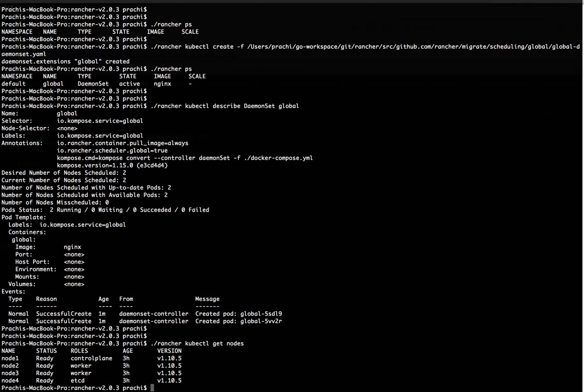Image resolution: width=584 pixels, height=392 pixels.
Task: Click DaemonSet in the ps table row
Action: click(93, 84)
